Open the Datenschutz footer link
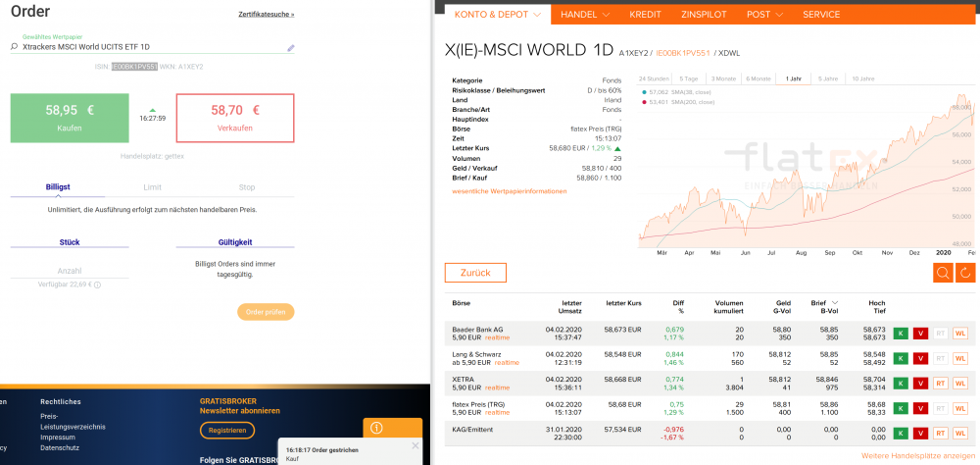Viewport: 980px width, 465px height. [x=60, y=447]
